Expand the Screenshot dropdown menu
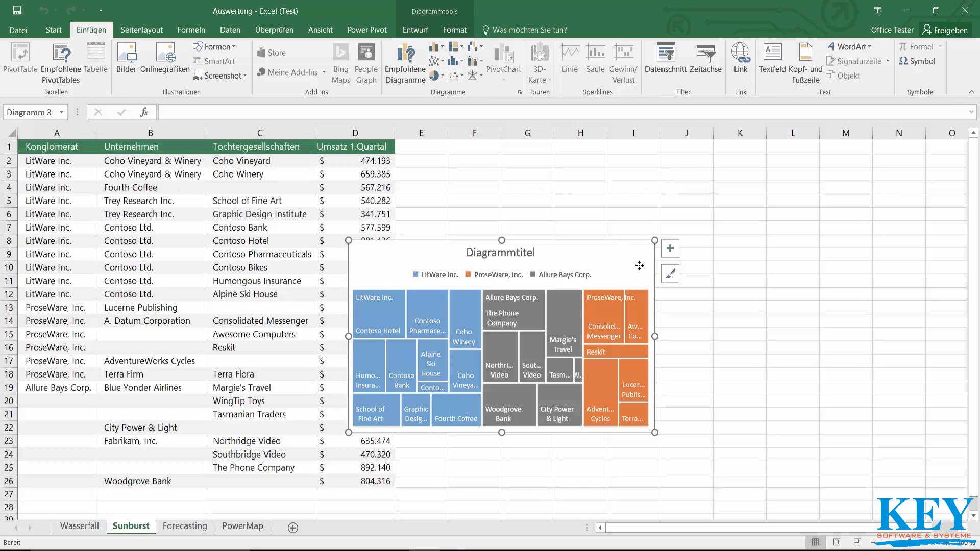The image size is (980, 551). click(x=244, y=76)
